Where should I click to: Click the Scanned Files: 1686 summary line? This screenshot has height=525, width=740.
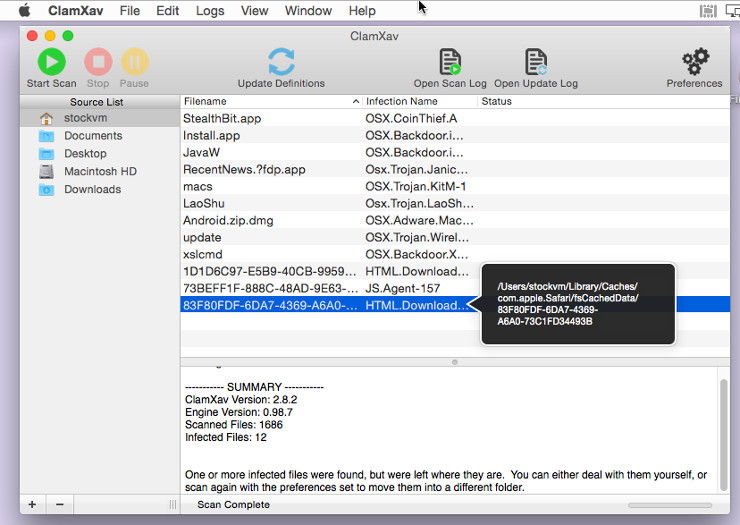click(x=234, y=424)
